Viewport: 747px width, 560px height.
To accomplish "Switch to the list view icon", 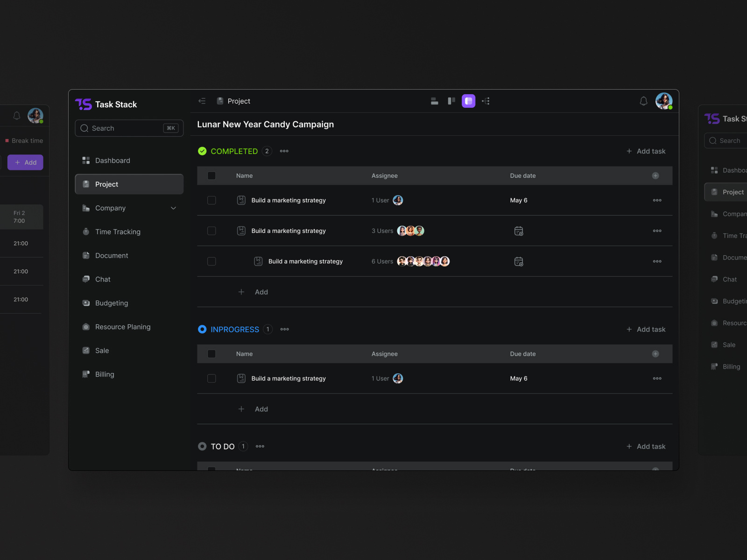I will coord(434,101).
